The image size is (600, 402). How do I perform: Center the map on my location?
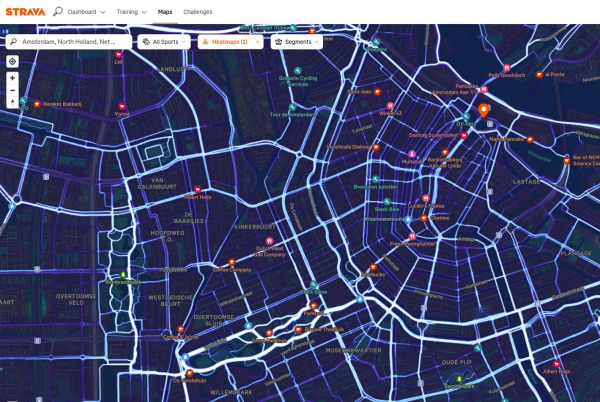tap(12, 61)
